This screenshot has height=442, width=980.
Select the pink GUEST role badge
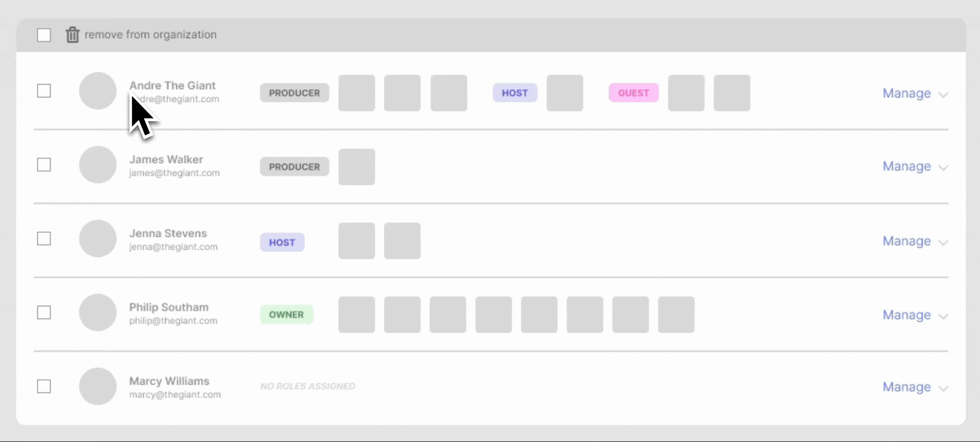click(633, 93)
